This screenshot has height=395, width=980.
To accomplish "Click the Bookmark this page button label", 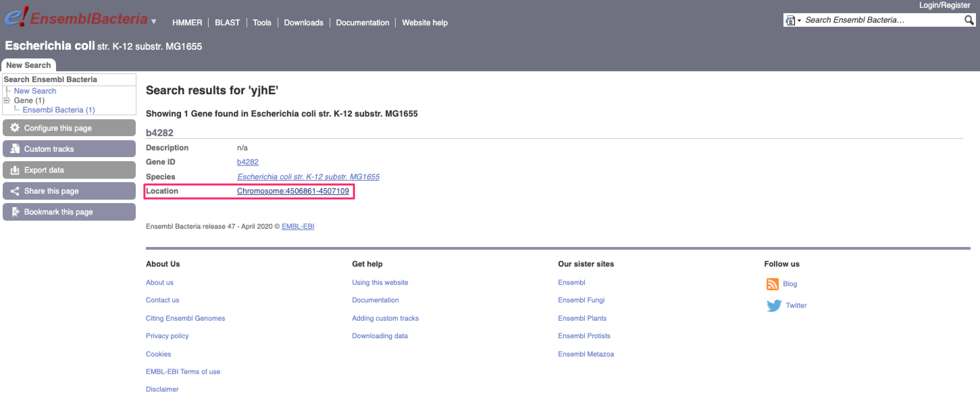I will tap(58, 212).
